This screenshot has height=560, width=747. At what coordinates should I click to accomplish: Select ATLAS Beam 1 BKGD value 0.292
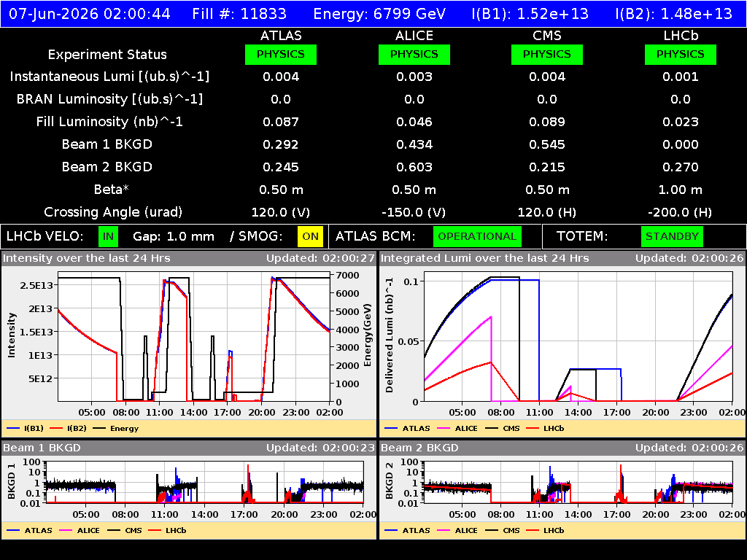281,144
